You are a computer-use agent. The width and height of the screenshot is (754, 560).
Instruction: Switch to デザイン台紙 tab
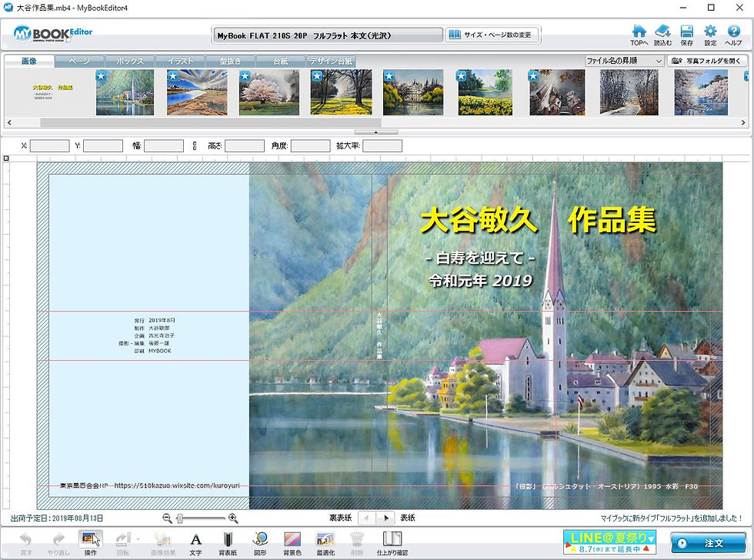click(332, 61)
